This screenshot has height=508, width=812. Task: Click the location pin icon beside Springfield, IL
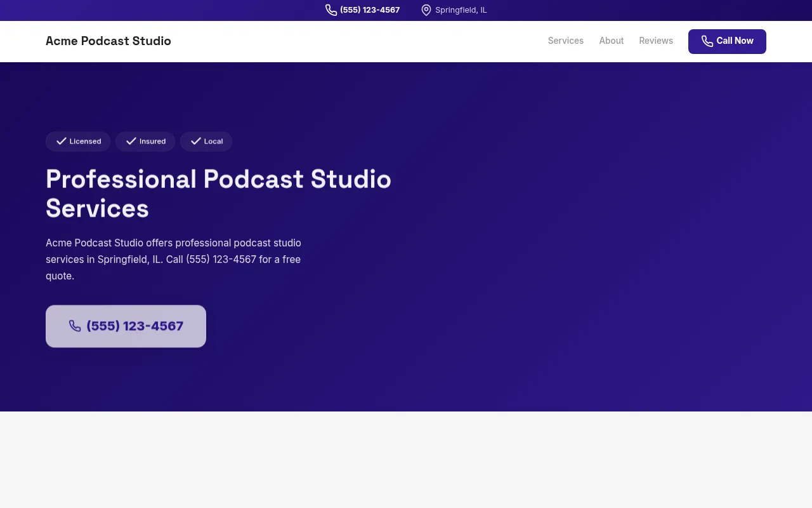[x=426, y=10]
